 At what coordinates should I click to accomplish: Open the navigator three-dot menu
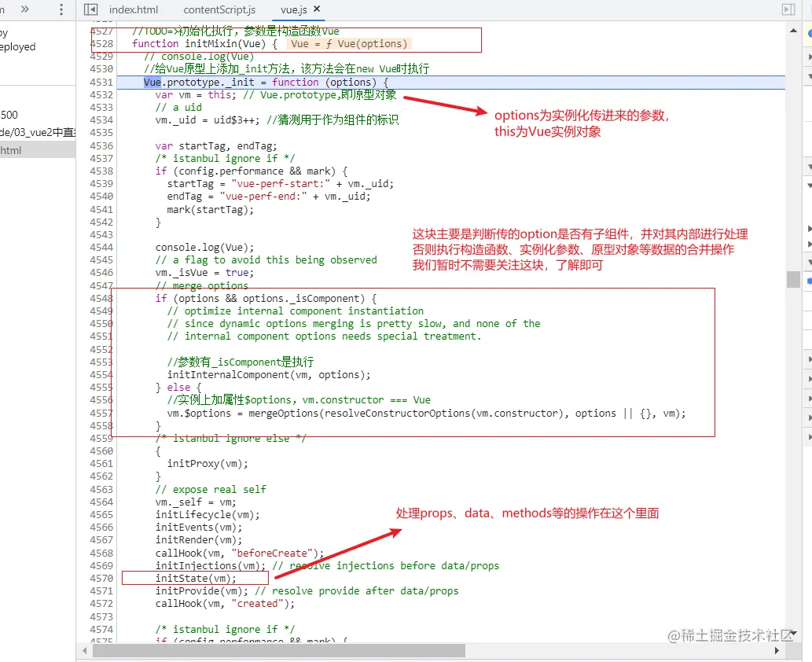point(61,9)
